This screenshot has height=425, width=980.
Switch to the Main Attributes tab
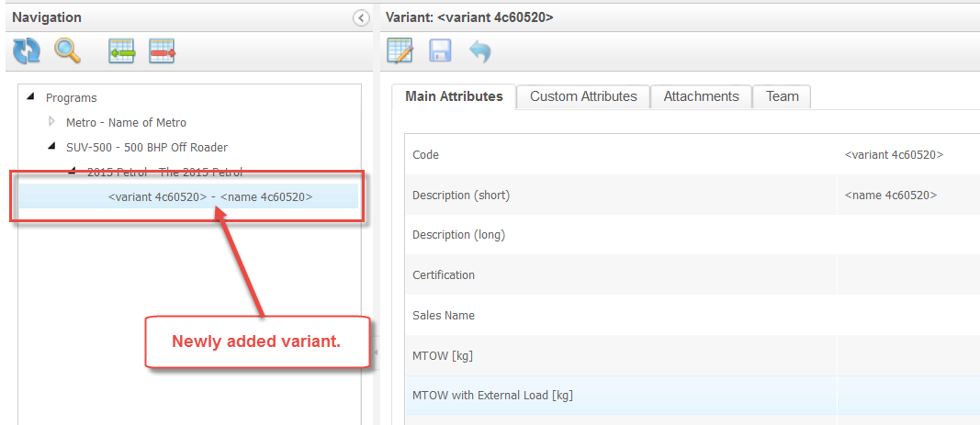click(x=454, y=96)
